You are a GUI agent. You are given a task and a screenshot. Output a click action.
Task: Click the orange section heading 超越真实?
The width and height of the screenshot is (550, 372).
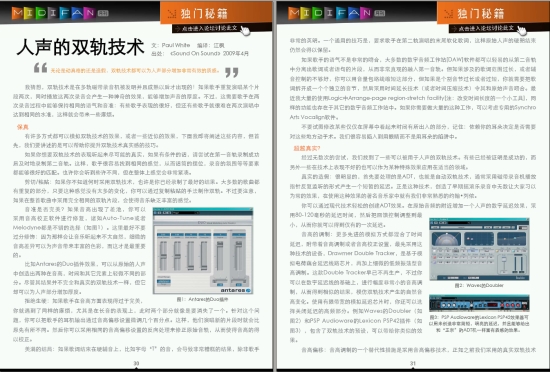[307, 148]
